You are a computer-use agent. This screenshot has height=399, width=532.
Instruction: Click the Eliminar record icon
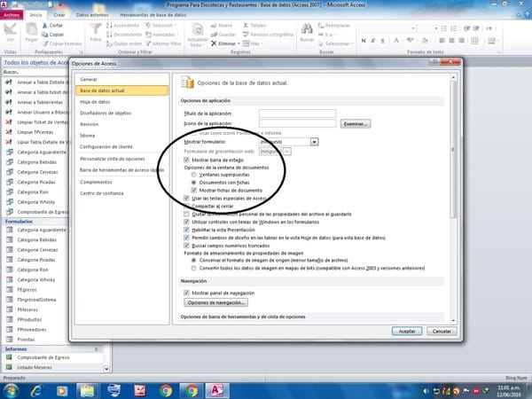pos(214,43)
